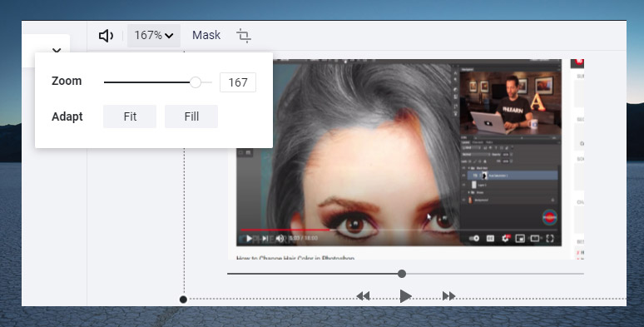The image size is (644, 327).
Task: Click the Zoom slider handle
Action: [196, 82]
